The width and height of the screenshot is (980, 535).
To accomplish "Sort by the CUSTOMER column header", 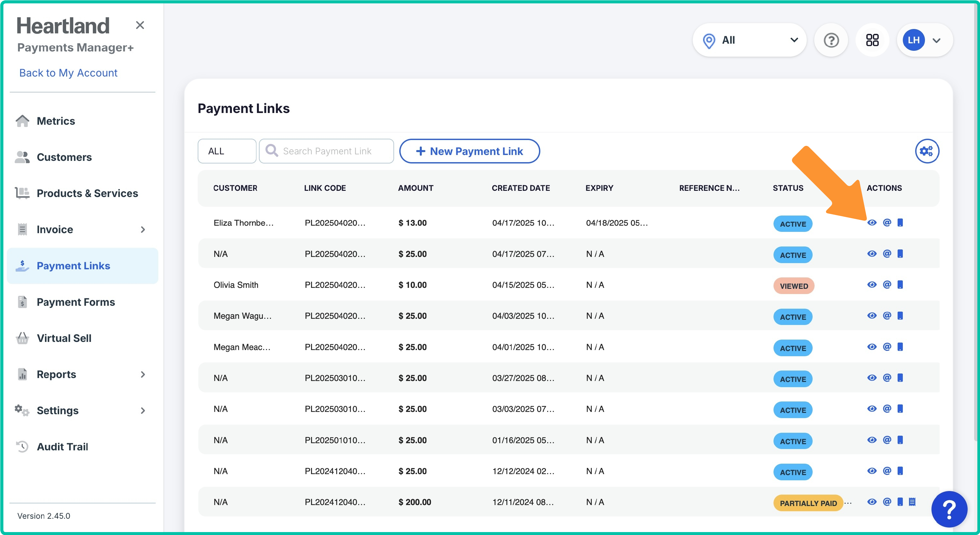I will click(235, 188).
